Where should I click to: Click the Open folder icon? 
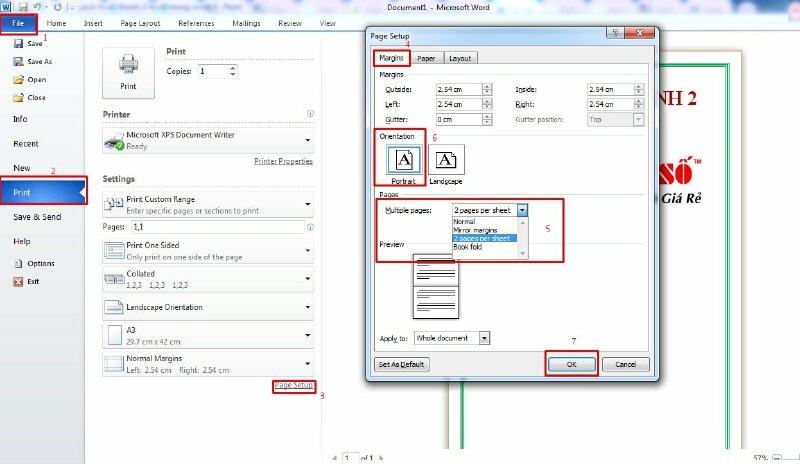pos(19,80)
